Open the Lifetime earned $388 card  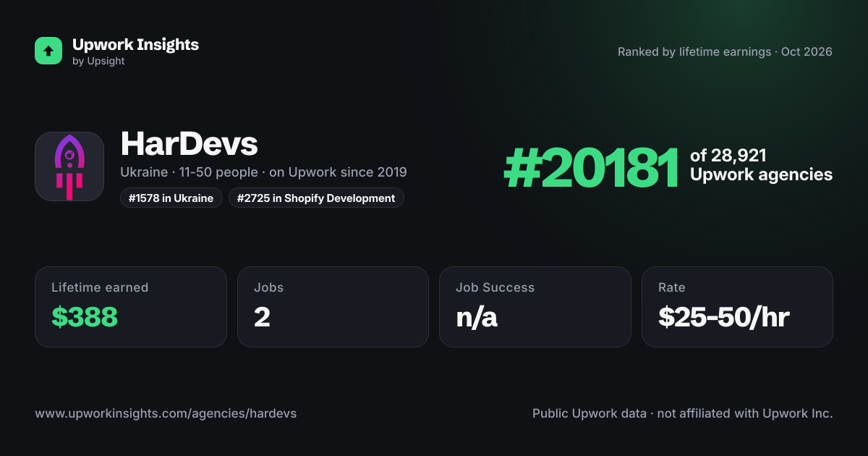coord(131,307)
